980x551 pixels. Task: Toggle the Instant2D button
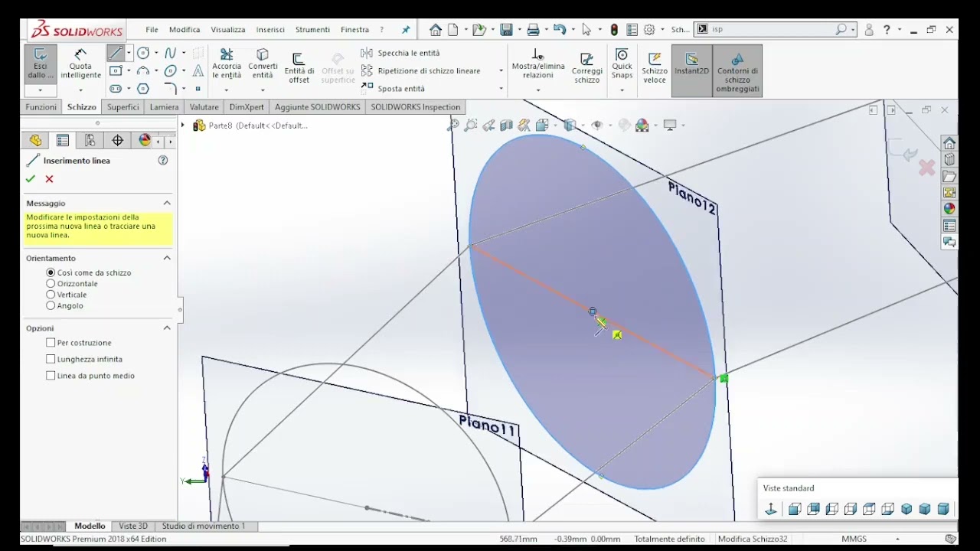pos(691,70)
